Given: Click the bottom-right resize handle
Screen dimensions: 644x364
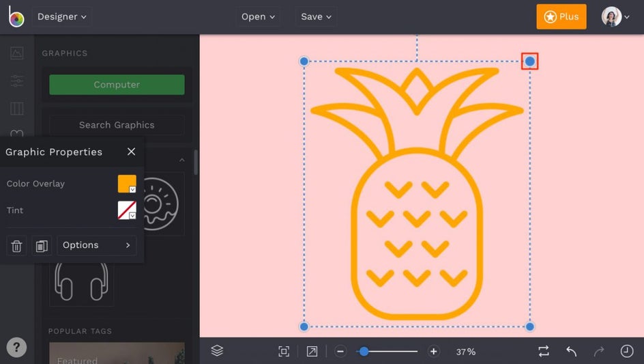Looking at the screenshot, I should (530, 326).
